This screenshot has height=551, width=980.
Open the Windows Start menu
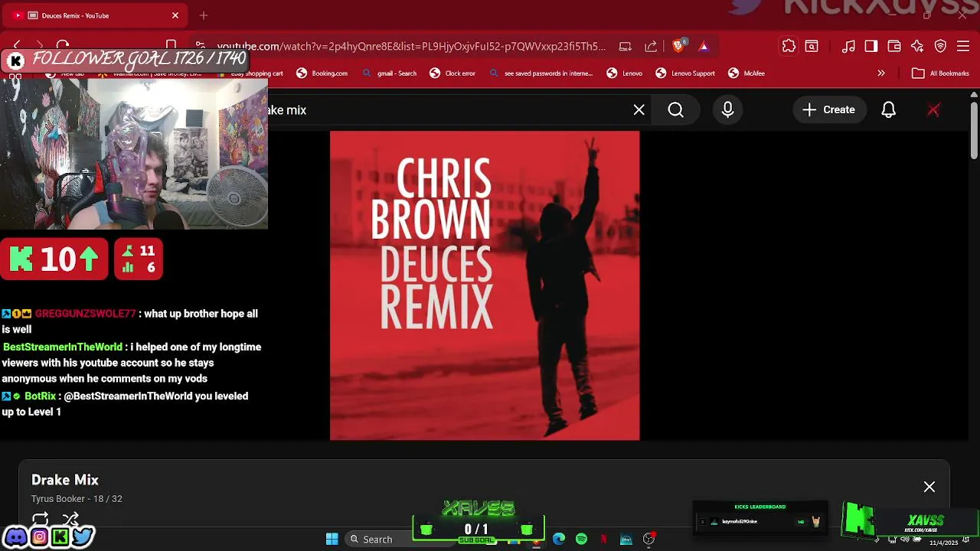(332, 540)
